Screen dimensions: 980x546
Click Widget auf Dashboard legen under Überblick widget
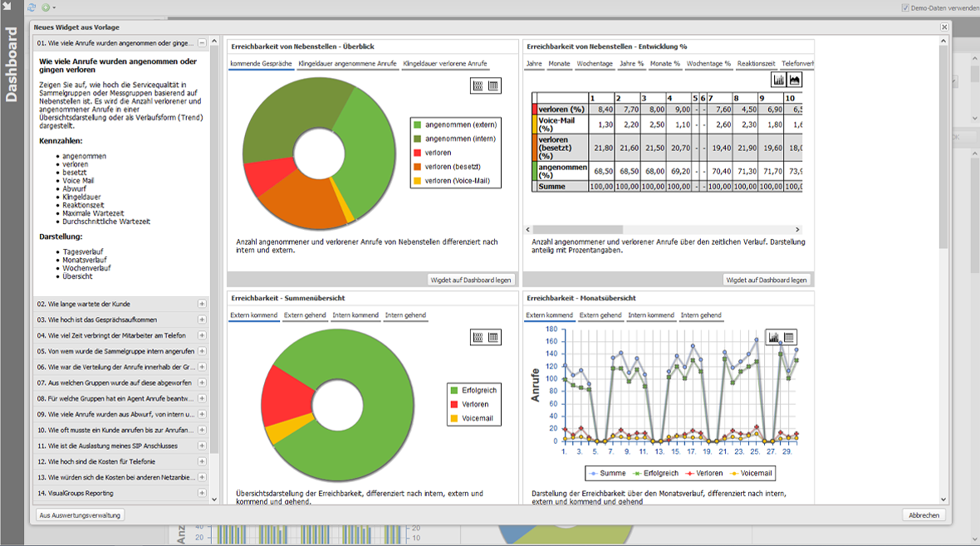(x=471, y=280)
